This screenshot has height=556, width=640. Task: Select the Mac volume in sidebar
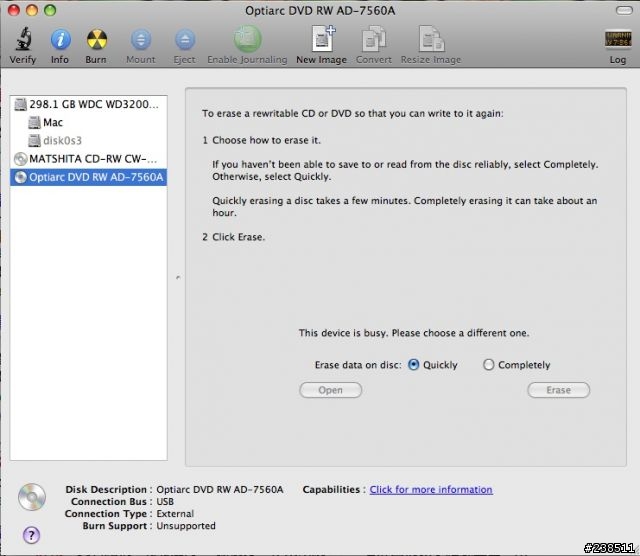coord(89,122)
